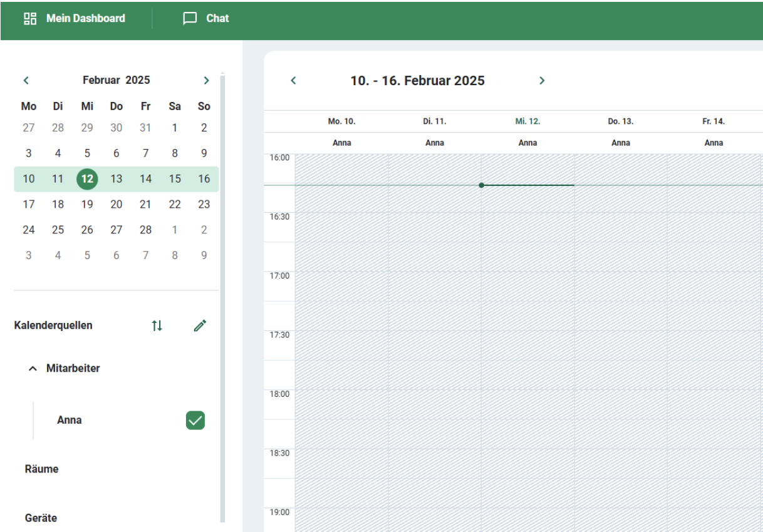Select February 19 in mini calendar
Image resolution: width=763 pixels, height=532 pixels.
pos(87,204)
